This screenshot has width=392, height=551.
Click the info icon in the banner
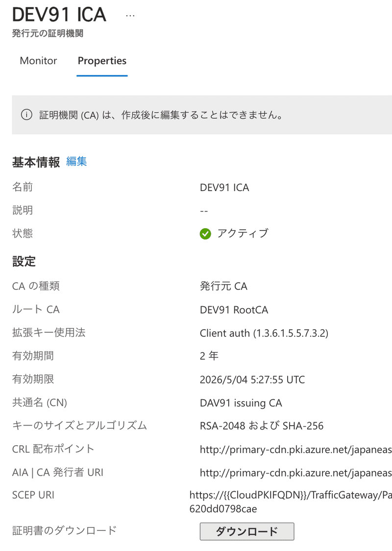click(27, 115)
